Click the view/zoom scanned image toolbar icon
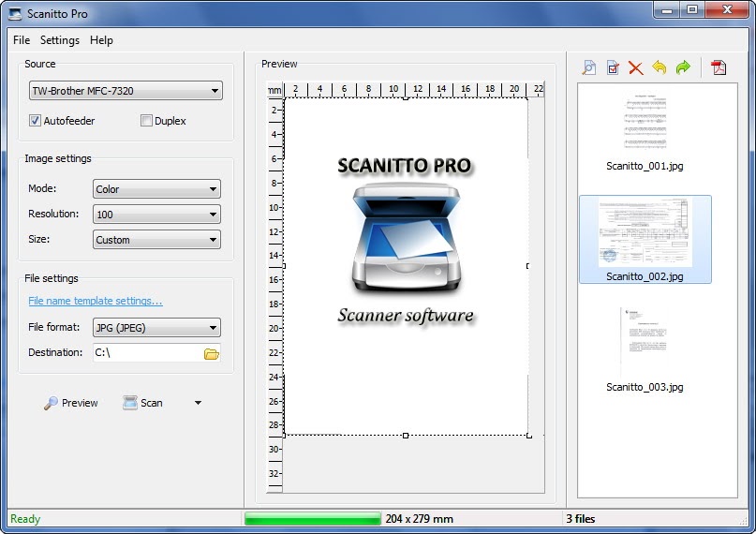Screen dimensions: 756x534 pos(588,67)
